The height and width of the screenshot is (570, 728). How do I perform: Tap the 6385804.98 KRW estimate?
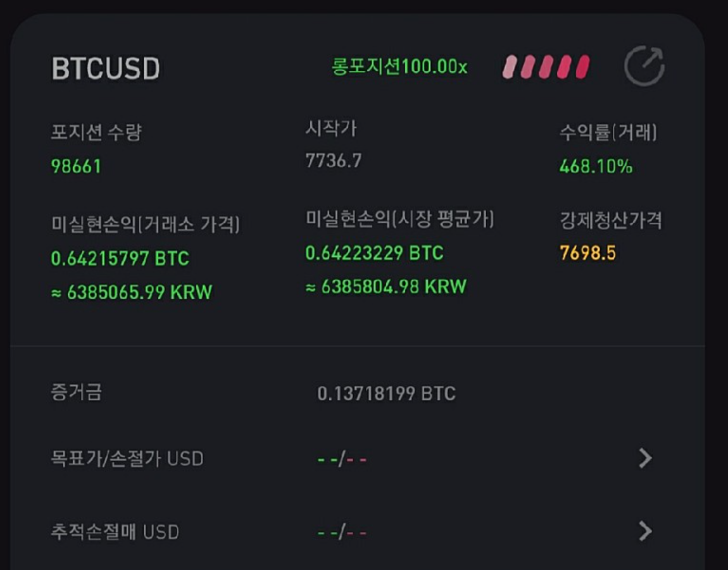pos(386,287)
